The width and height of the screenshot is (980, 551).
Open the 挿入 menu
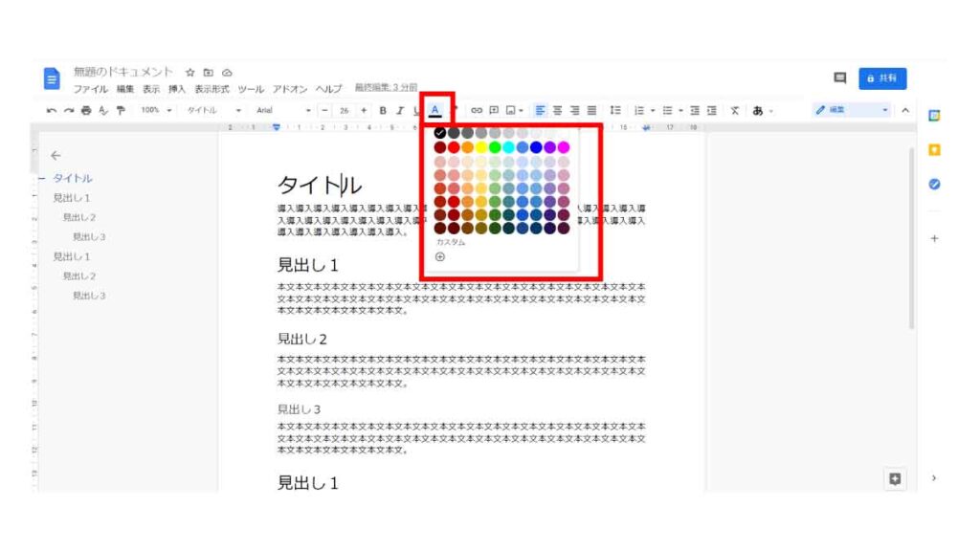tap(177, 89)
